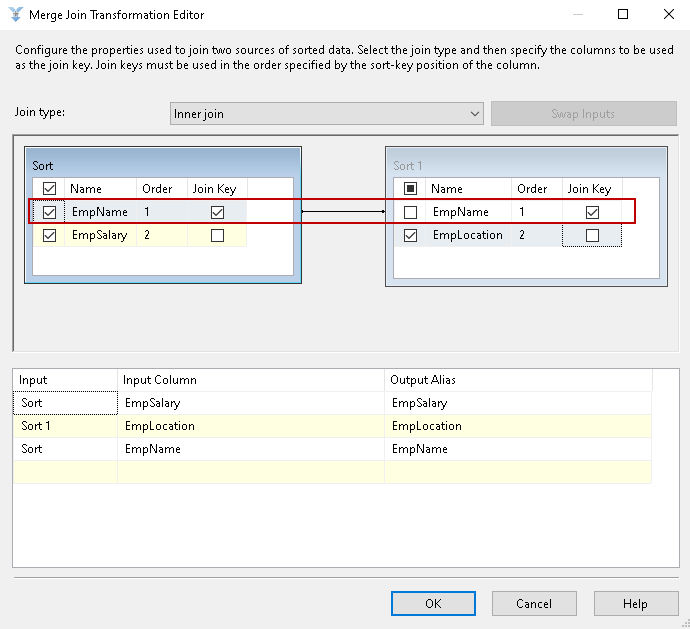Image resolution: width=690 pixels, height=629 pixels.
Task: Click the Input column header in the output grid
Action: 65,380
